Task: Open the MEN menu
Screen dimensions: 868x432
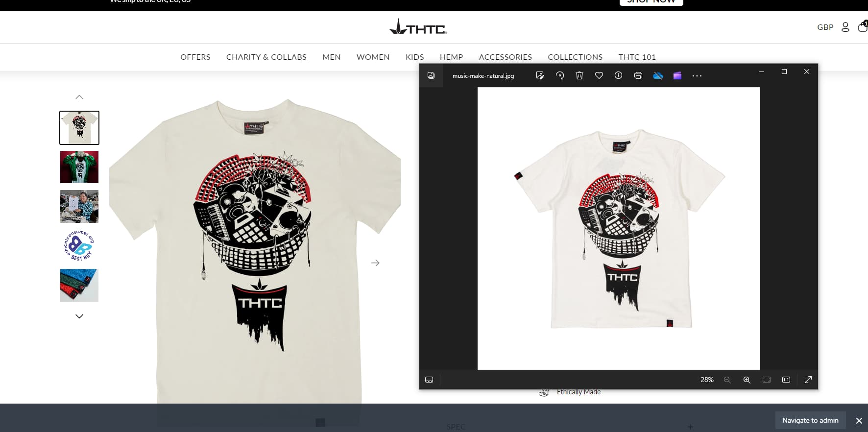Action: [x=332, y=57]
